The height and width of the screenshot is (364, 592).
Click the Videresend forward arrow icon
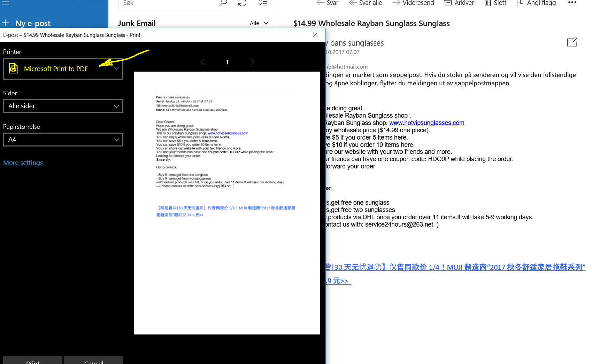pyautogui.click(x=396, y=3)
